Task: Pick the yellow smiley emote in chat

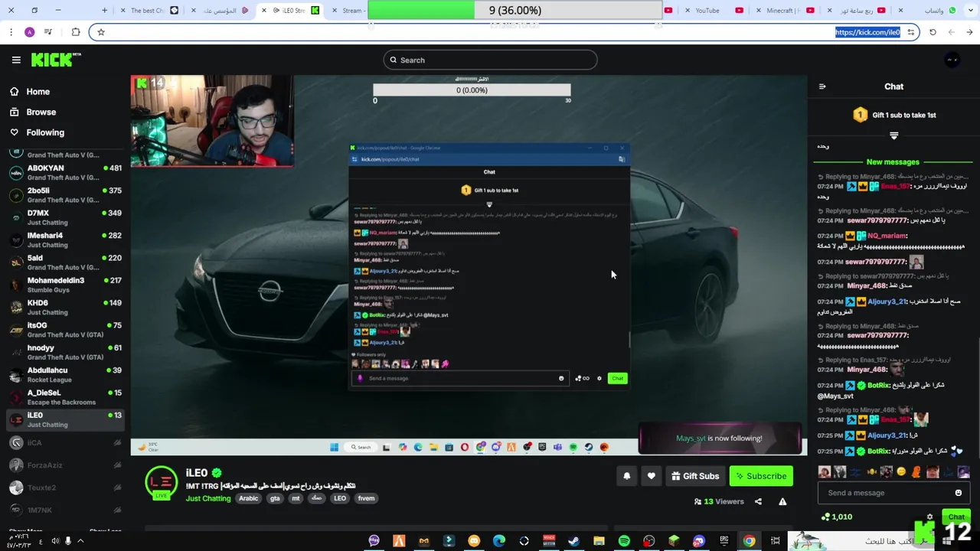Action: pos(901,472)
